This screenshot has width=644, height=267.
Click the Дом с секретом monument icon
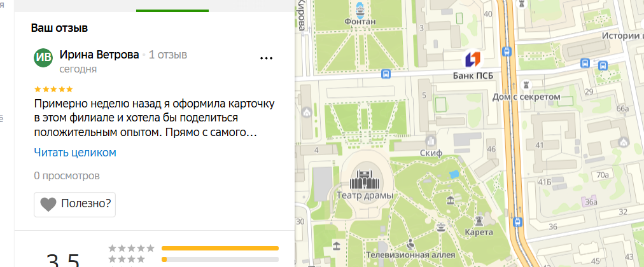(x=526, y=85)
